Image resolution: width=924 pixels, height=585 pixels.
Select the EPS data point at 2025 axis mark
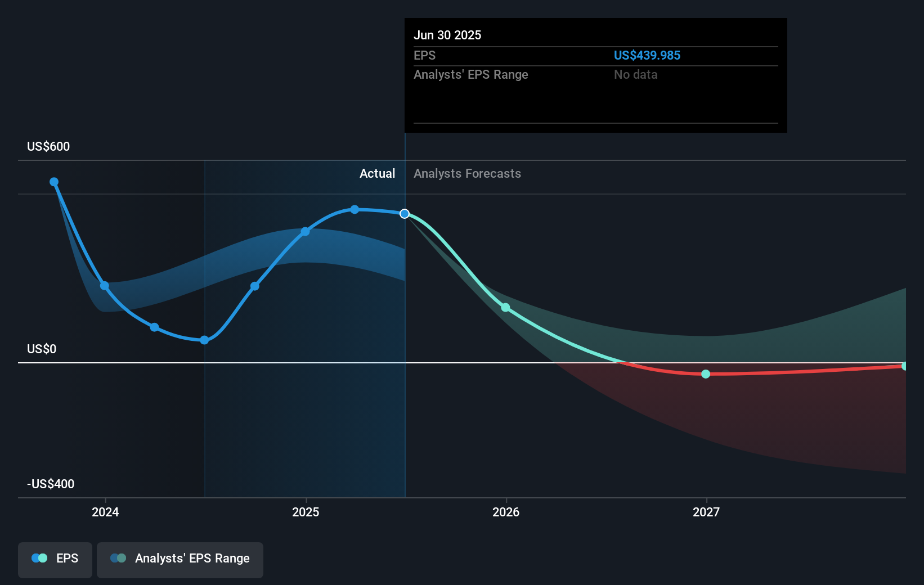coord(305,231)
